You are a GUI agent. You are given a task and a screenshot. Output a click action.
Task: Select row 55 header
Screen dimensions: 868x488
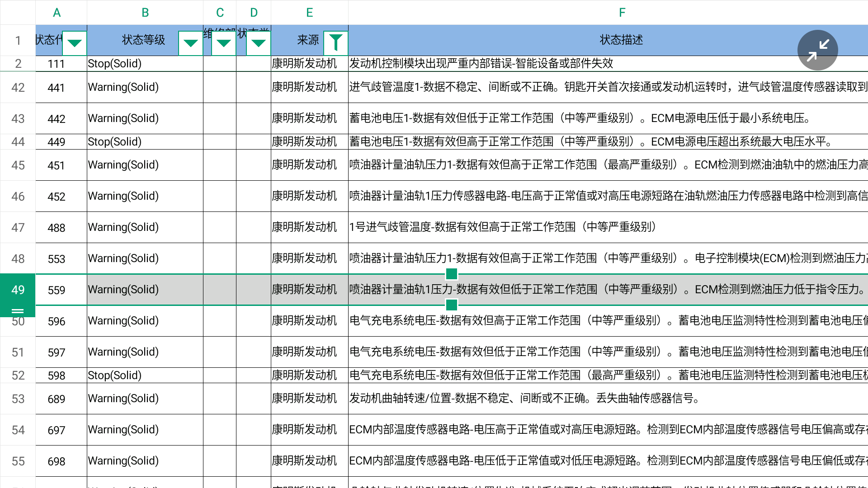click(18, 461)
